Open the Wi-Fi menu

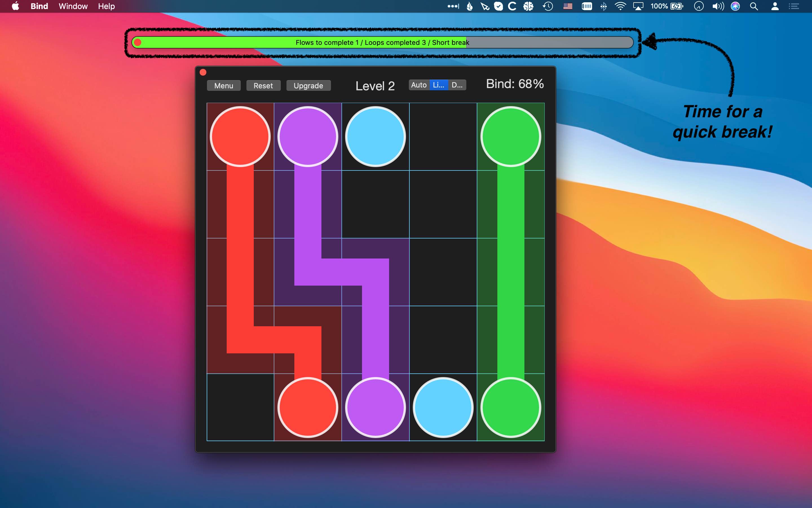[x=620, y=6]
